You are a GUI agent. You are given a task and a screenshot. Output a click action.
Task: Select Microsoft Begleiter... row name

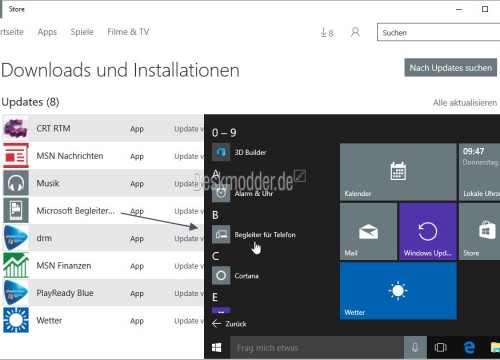pyautogui.click(x=75, y=211)
